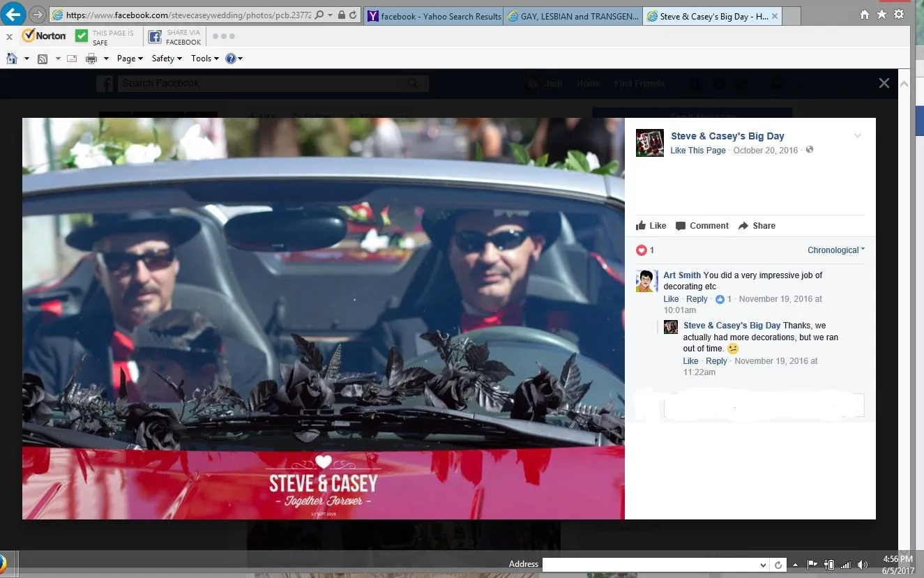Click the Share via Facebook icon
The width and height of the screenshot is (924, 578).
(155, 37)
